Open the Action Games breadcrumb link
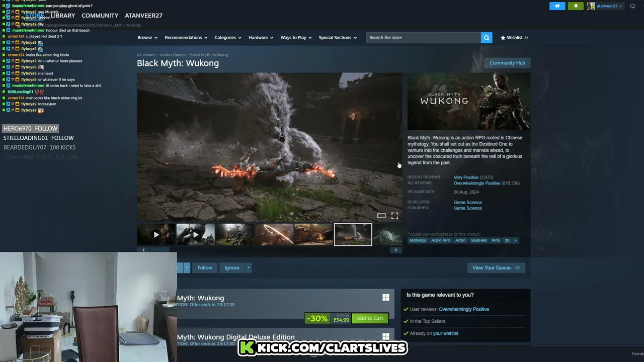Screen dimensions: 644x362 click(x=173, y=55)
